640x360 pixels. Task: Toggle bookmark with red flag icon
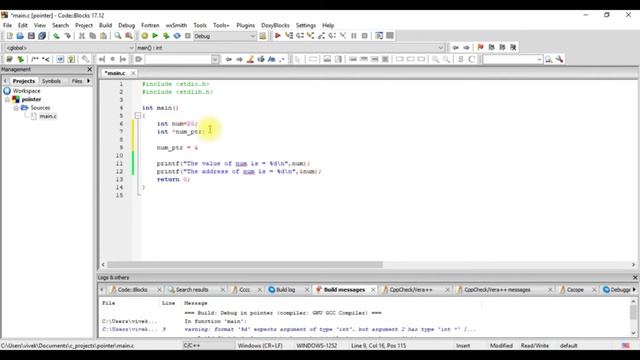point(480,47)
